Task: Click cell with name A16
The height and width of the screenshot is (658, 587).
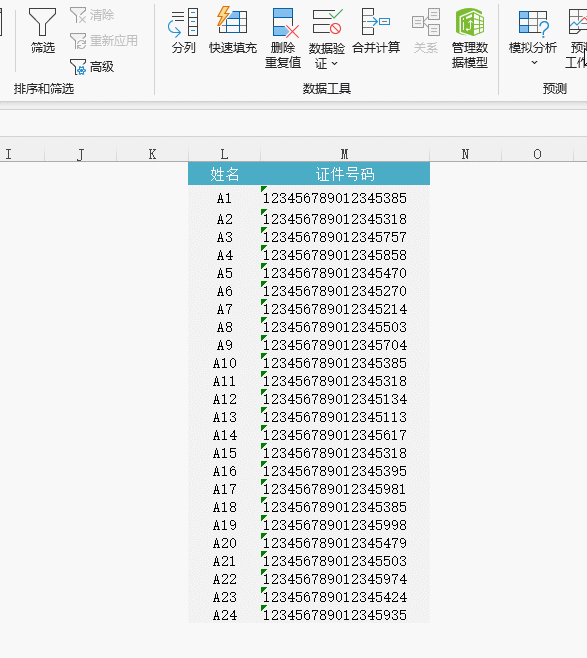Action: click(x=224, y=471)
